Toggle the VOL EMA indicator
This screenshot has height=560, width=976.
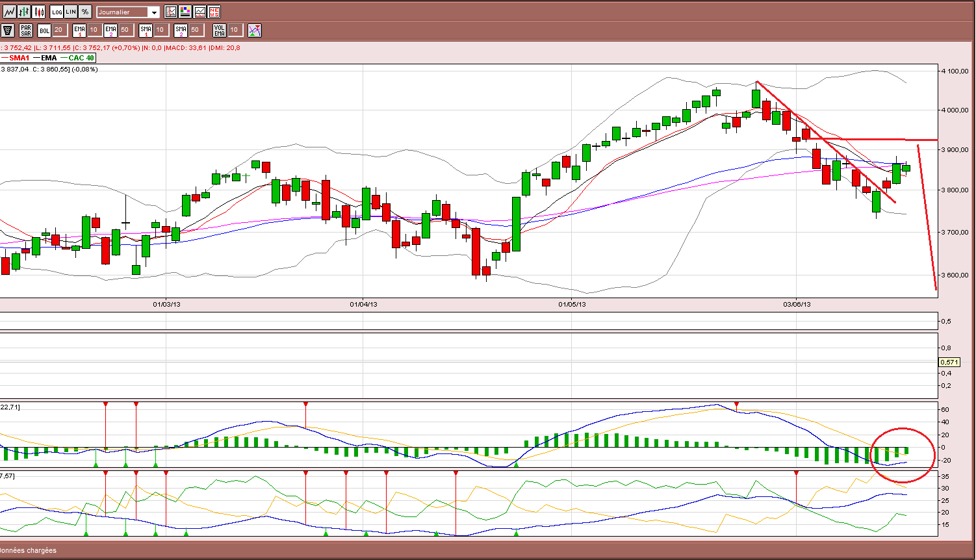[220, 31]
